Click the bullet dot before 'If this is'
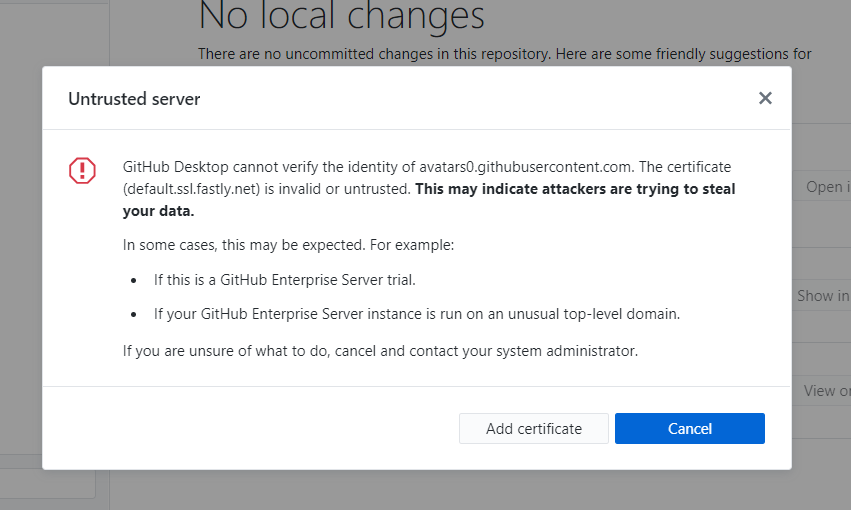The image size is (851, 510). (135, 280)
